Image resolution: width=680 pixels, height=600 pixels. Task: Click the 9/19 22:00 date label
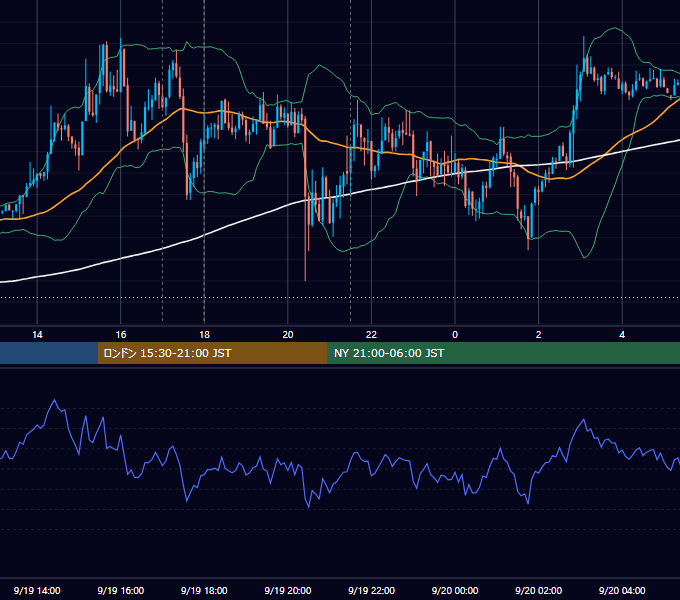372,590
